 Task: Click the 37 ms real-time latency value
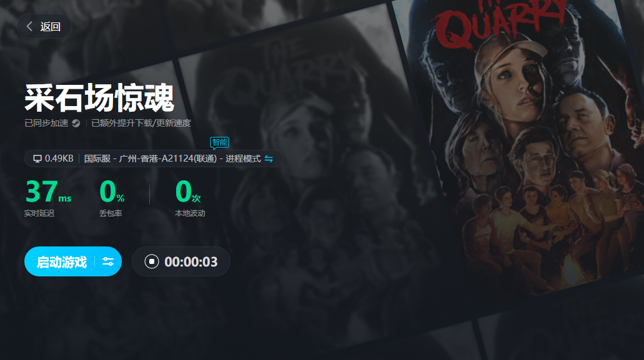pos(48,192)
